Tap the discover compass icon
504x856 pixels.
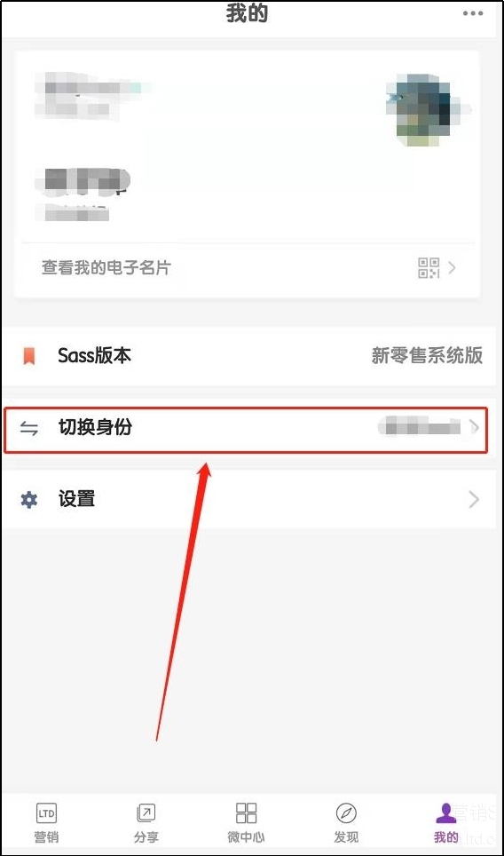pos(346,812)
